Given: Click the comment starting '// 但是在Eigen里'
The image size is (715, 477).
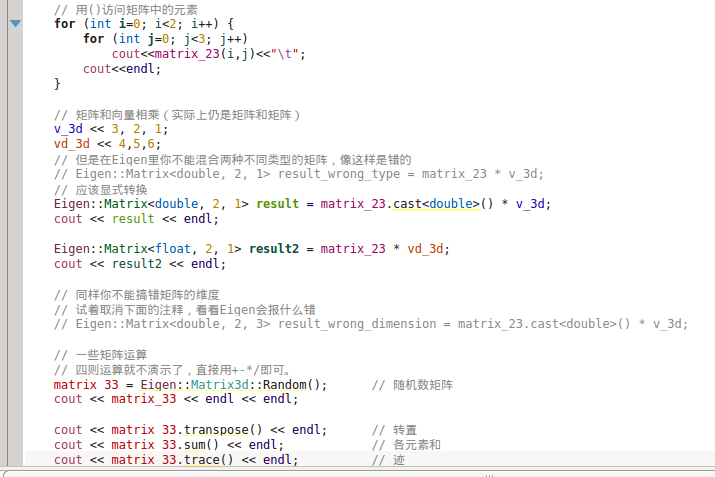Looking at the screenshot, I should click(233, 160).
